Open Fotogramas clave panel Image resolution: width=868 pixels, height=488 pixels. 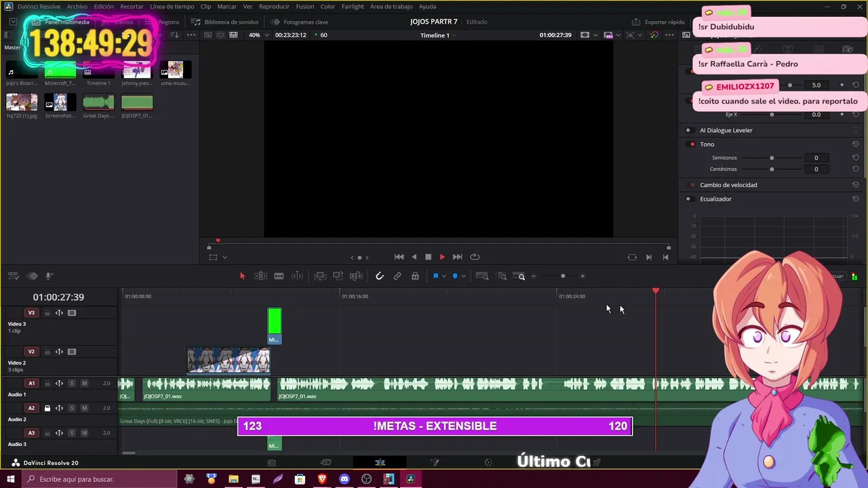(x=299, y=22)
